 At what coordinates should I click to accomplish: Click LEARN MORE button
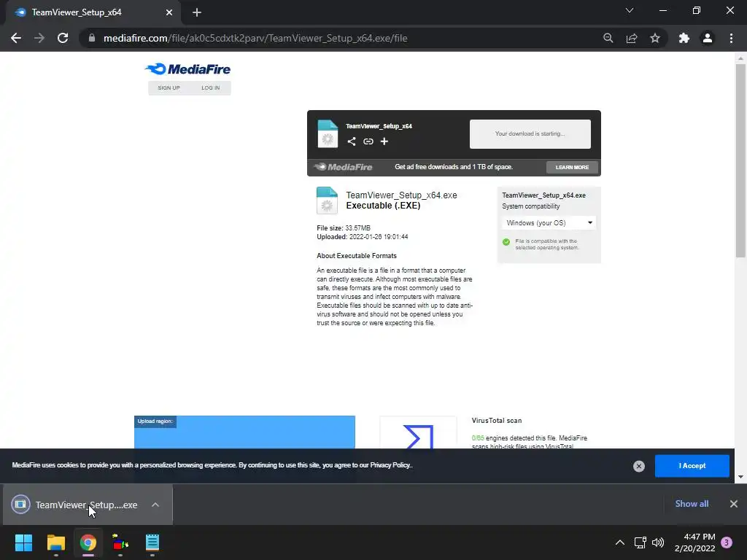572,167
